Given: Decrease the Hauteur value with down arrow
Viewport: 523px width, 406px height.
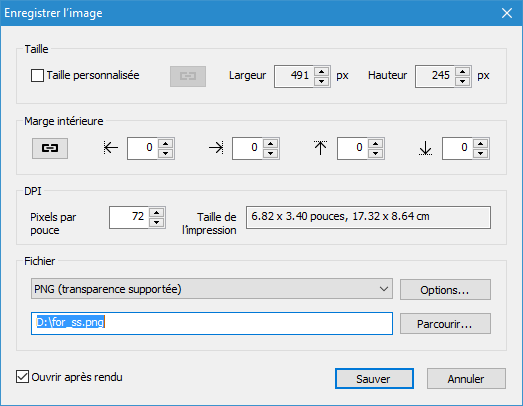Looking at the screenshot, I should click(x=462, y=81).
